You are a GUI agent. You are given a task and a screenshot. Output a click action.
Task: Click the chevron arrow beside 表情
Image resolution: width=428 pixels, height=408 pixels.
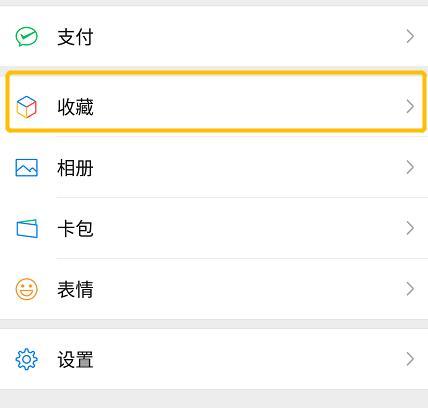[410, 289]
